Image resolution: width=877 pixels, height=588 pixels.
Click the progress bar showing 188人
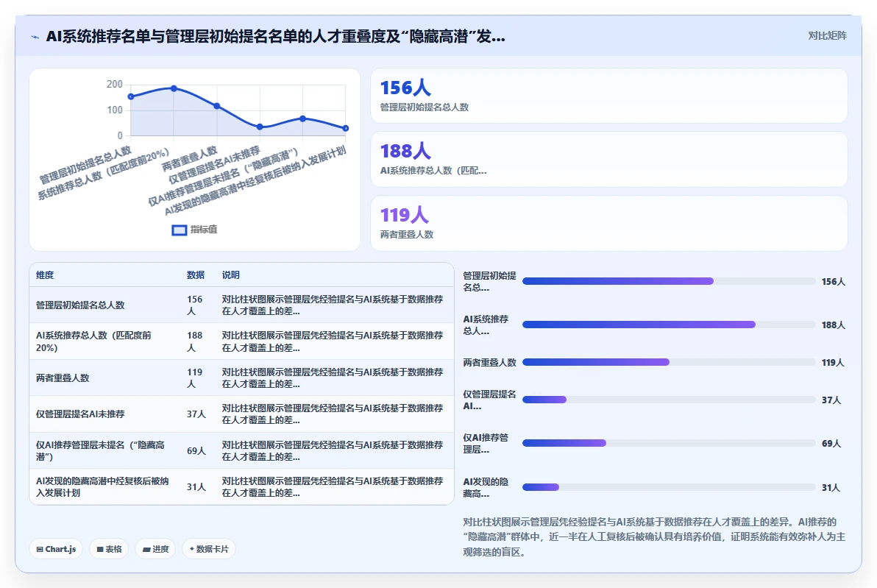668,325
